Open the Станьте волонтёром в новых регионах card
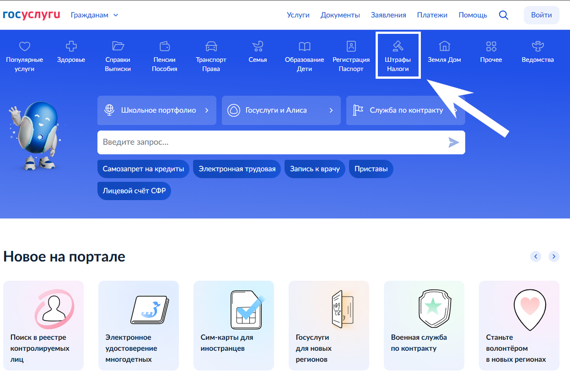The width and height of the screenshot is (570, 392). (519, 325)
